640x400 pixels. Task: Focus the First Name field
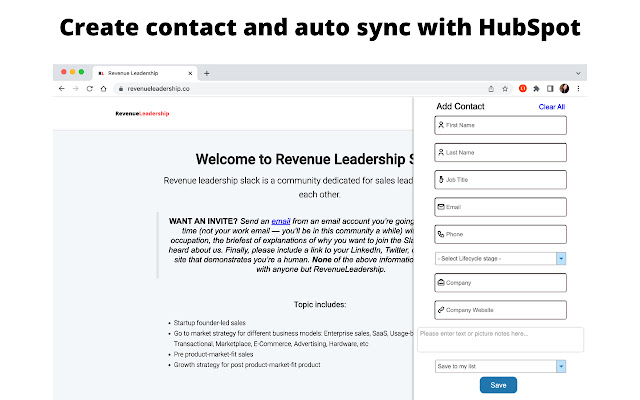[x=500, y=125]
